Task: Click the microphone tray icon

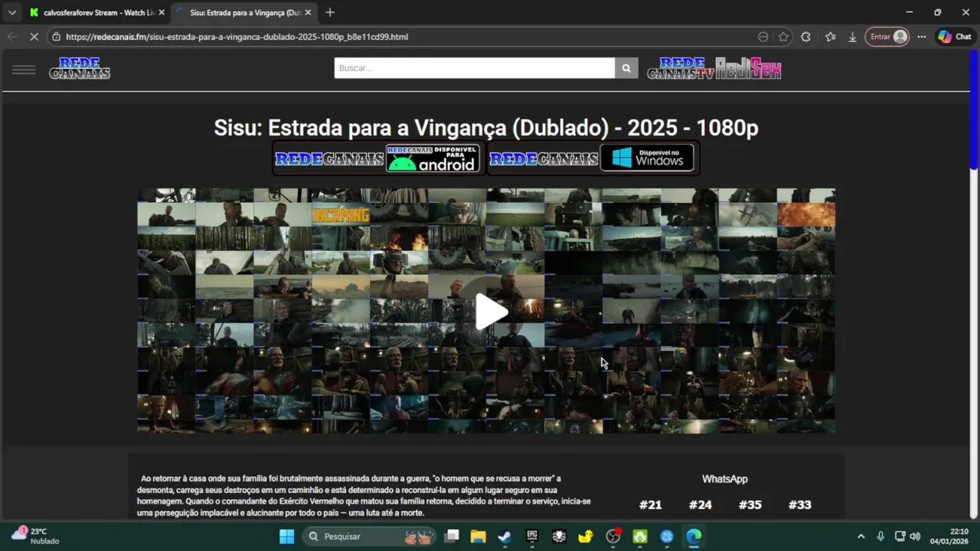Action: click(880, 536)
